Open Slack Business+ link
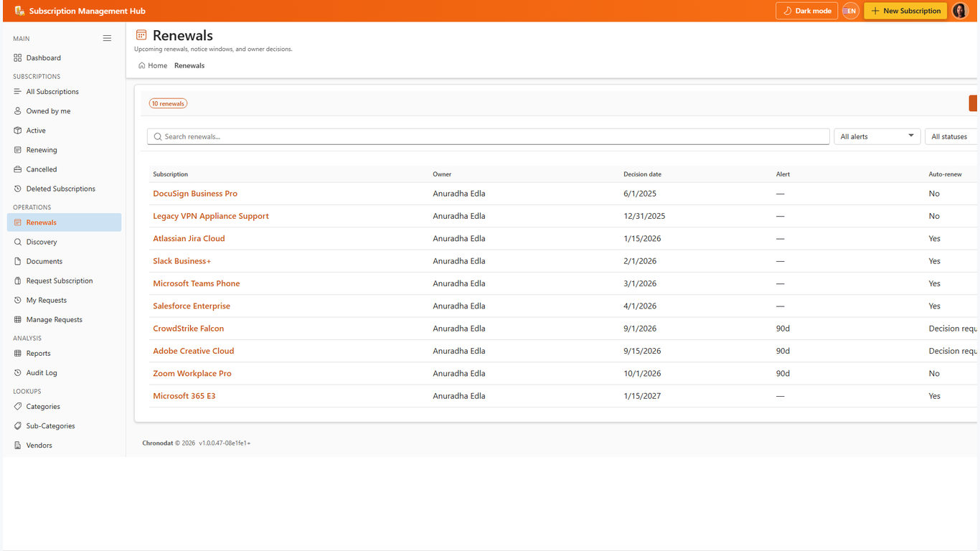Screen dimensions: 980x551 coord(182,261)
